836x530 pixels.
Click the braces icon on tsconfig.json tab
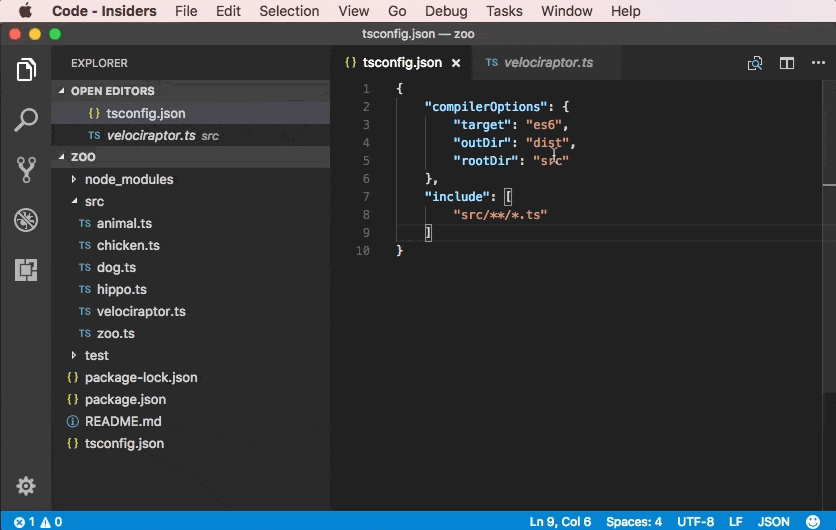click(350, 62)
